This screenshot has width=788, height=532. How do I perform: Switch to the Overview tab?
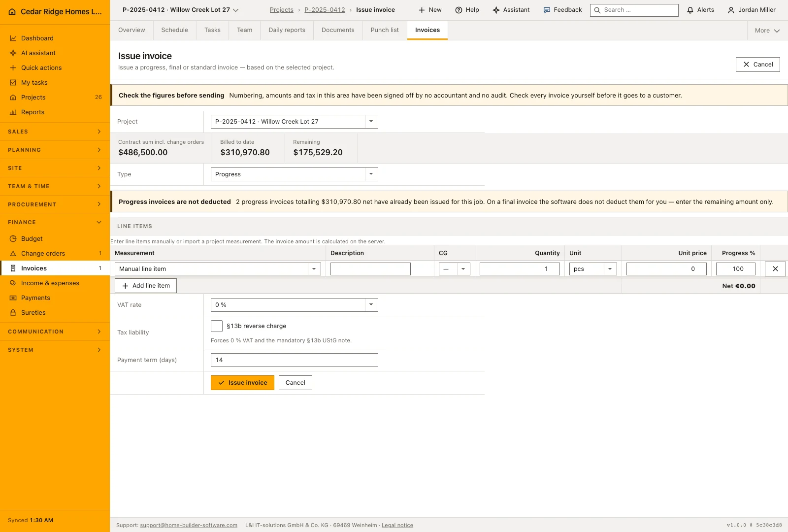click(131, 30)
